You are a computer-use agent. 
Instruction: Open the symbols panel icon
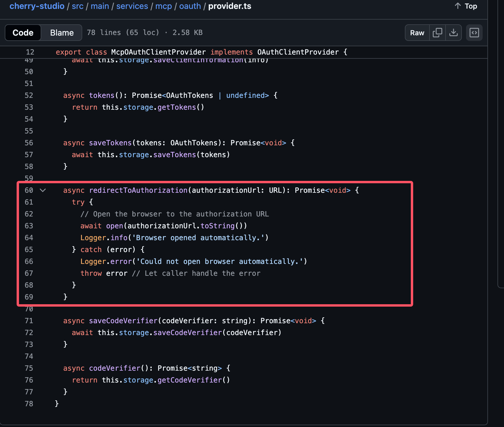474,33
